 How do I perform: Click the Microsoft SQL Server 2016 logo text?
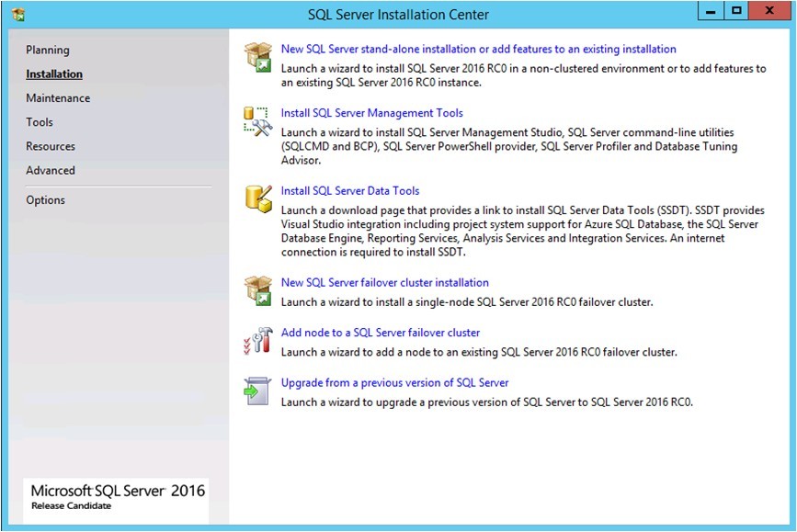[118, 491]
